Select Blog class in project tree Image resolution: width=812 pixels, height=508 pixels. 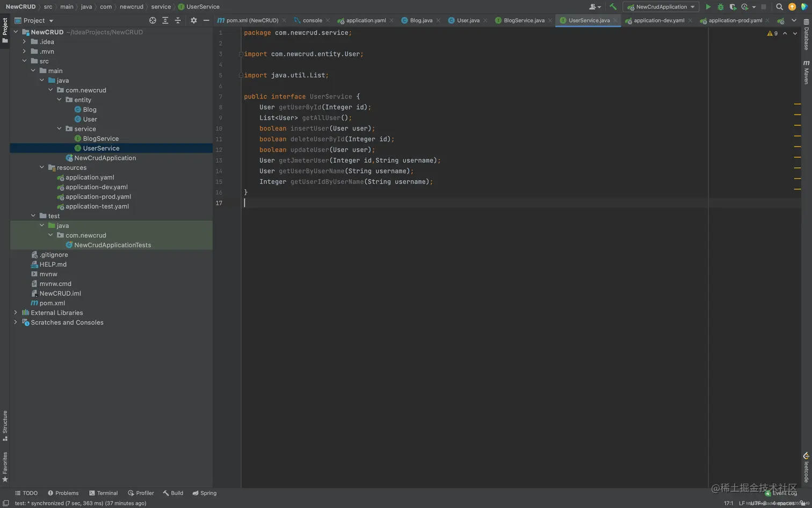[90, 110]
